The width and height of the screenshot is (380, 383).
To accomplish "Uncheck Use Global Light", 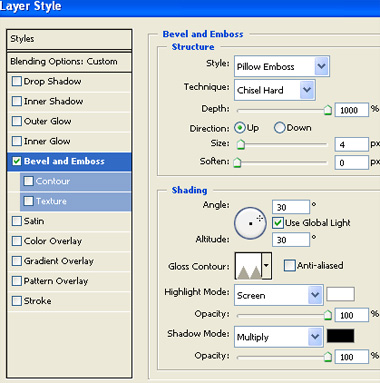I will click(278, 223).
